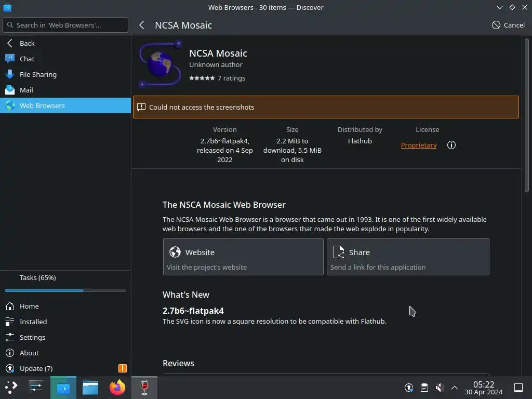
Task: Click the 'Flathub' distributor text
Action: [x=360, y=141]
